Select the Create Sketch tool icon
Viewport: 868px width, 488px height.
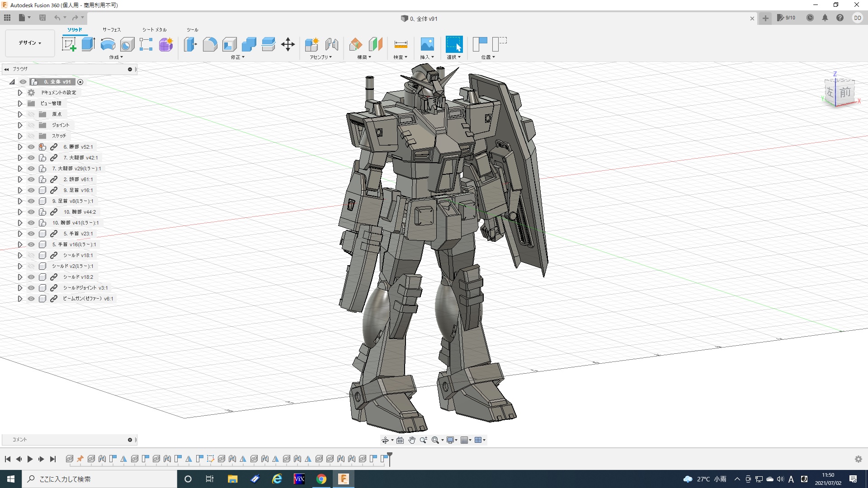point(69,44)
